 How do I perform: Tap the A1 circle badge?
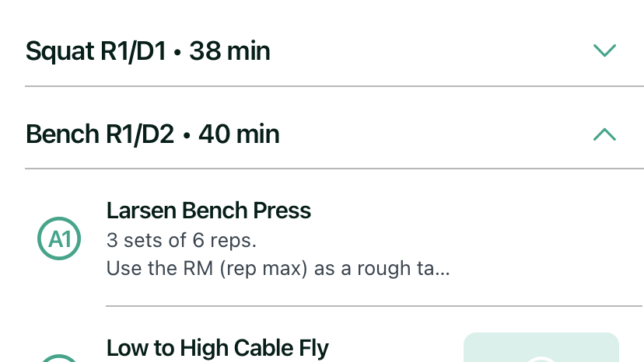tap(59, 238)
